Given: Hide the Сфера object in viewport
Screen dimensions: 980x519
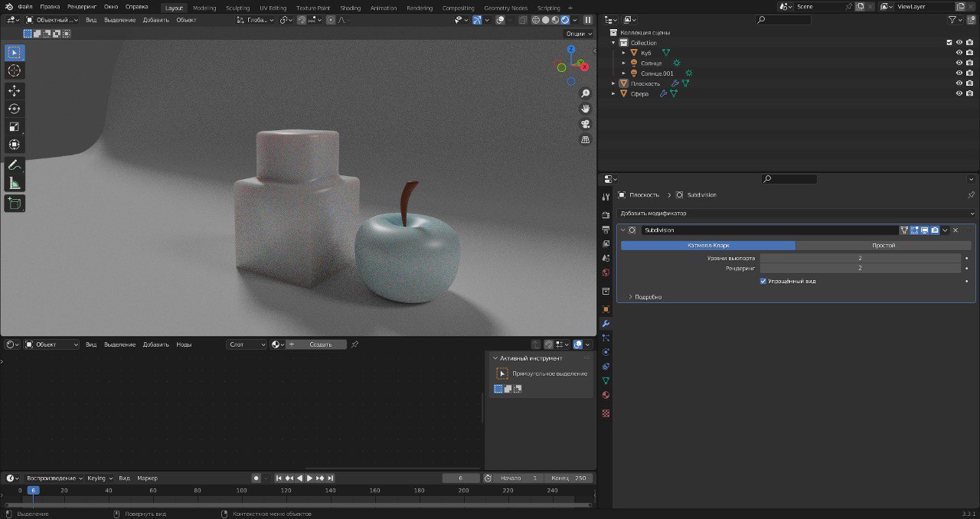Looking at the screenshot, I should (x=959, y=93).
